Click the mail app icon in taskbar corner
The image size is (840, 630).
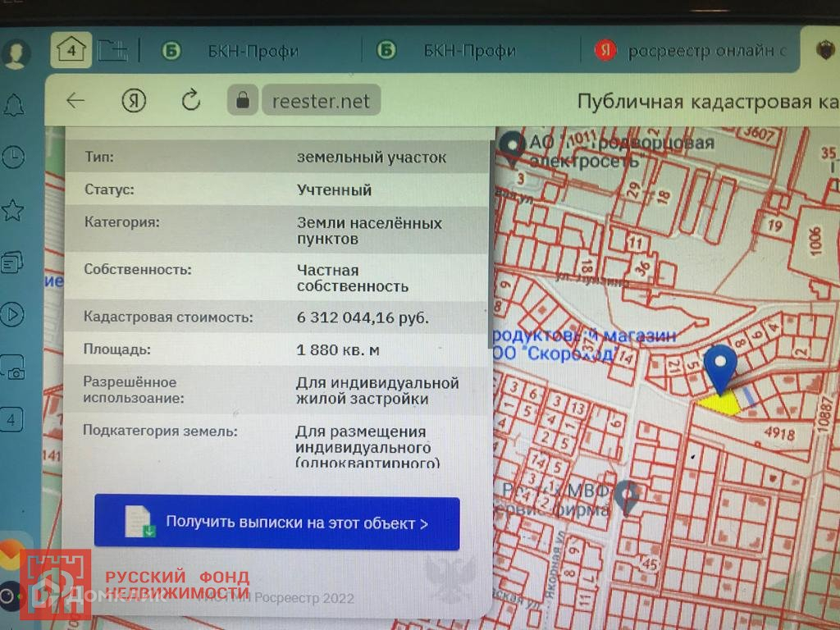(10, 555)
